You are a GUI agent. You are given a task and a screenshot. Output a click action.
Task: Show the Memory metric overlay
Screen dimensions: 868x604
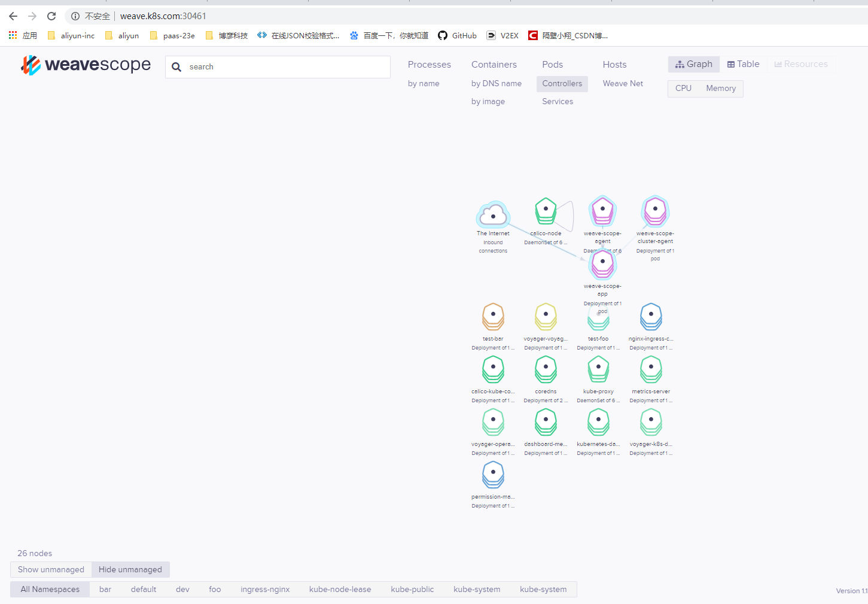point(721,89)
